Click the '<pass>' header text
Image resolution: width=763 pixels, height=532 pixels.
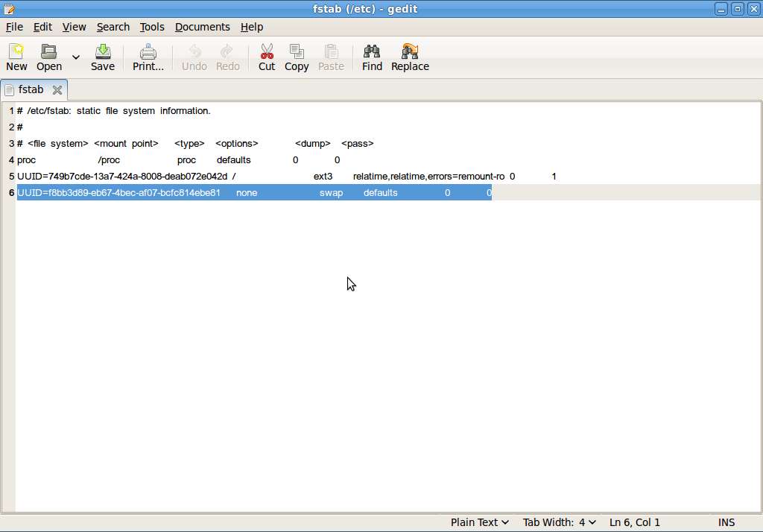357,144
